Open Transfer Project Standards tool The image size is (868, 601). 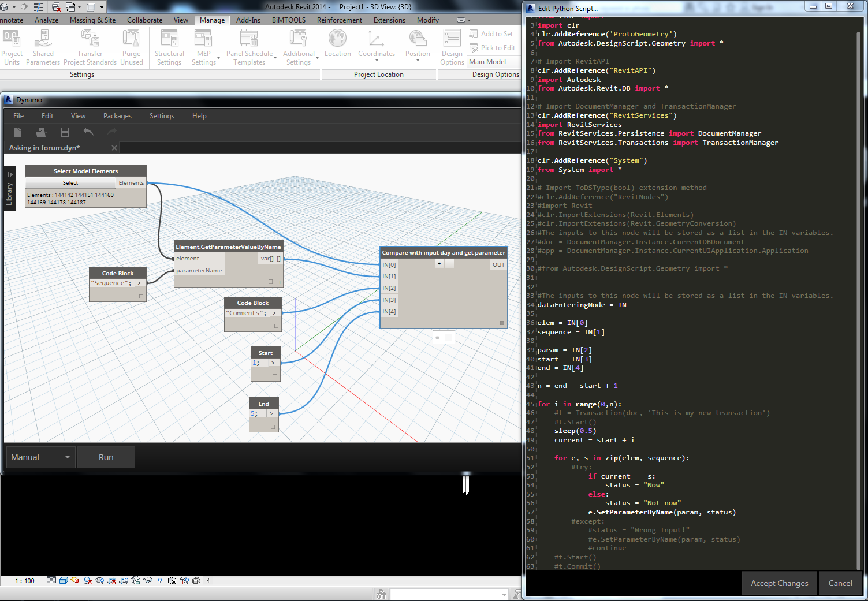coord(90,39)
